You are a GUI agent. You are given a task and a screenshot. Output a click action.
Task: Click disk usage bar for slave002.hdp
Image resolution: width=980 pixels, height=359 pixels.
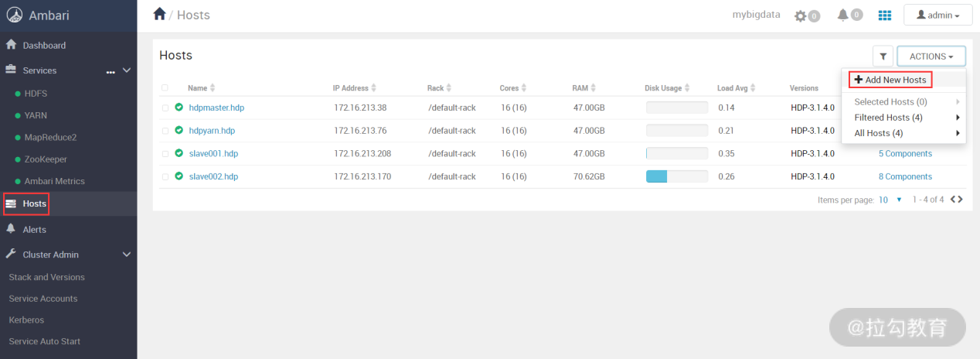677,176
